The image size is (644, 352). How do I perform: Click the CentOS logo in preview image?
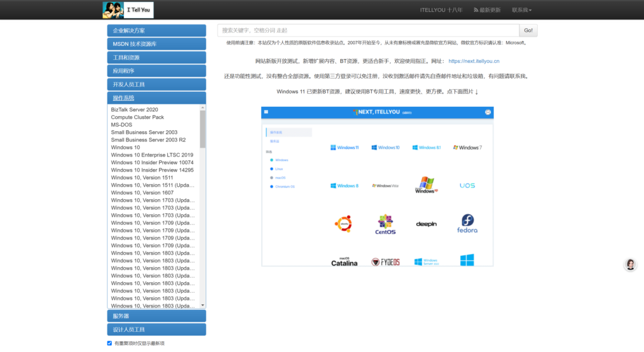point(386,224)
